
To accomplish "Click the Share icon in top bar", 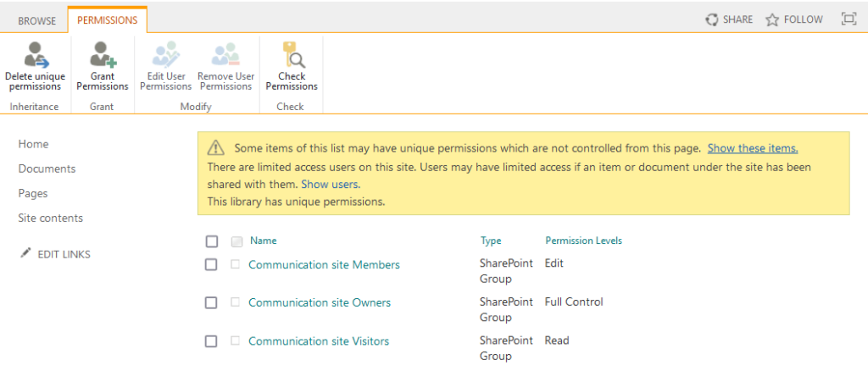I will pyautogui.click(x=711, y=19).
